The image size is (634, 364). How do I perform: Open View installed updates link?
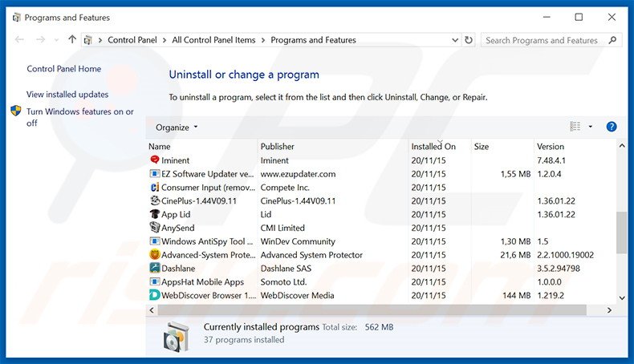[x=67, y=94]
